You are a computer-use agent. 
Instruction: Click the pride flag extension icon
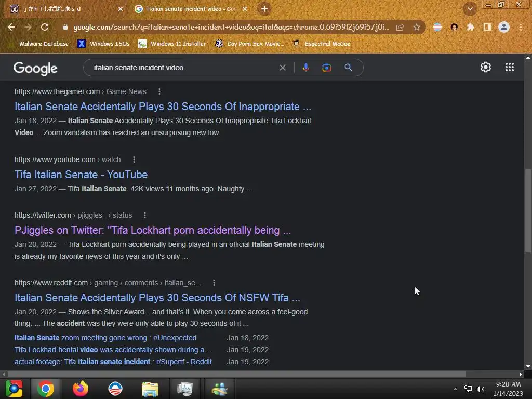pyautogui.click(x=437, y=27)
